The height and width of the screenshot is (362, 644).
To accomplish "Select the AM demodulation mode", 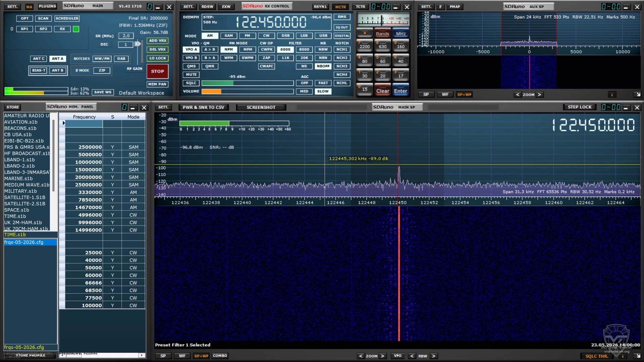I will tap(210, 36).
